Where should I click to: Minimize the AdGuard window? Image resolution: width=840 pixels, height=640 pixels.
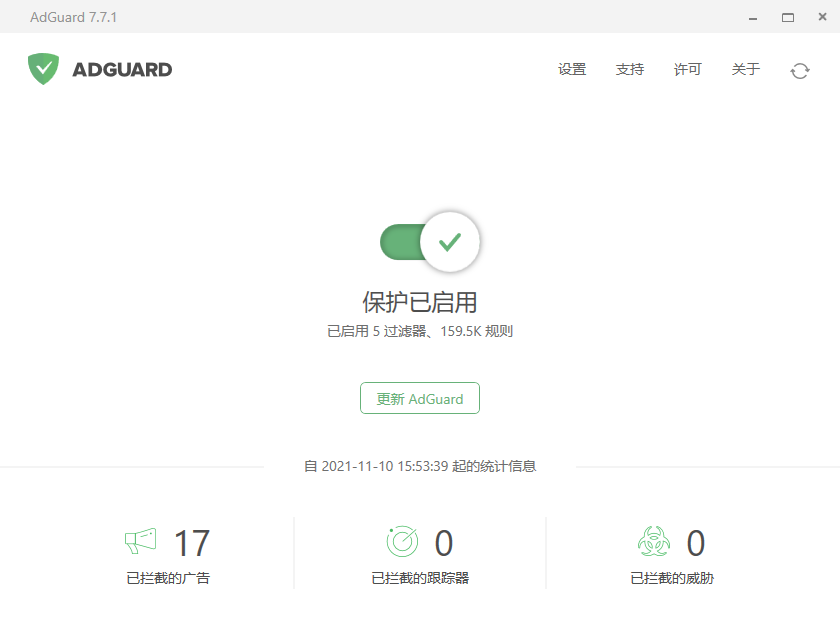[751, 17]
